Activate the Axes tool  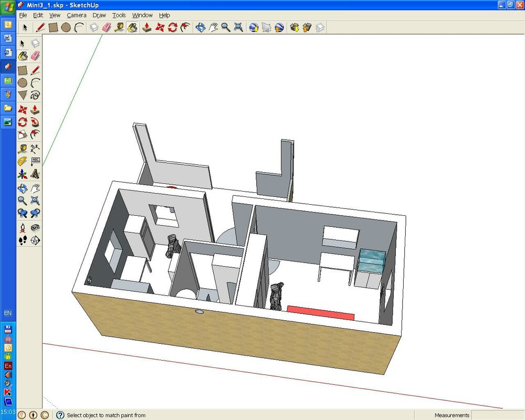tap(23, 174)
